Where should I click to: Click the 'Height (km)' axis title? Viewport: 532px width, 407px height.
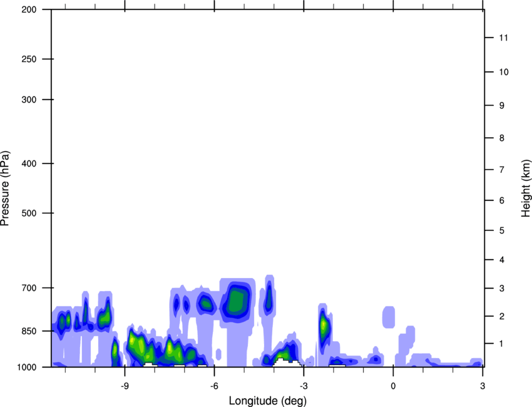pyautogui.click(x=526, y=188)
